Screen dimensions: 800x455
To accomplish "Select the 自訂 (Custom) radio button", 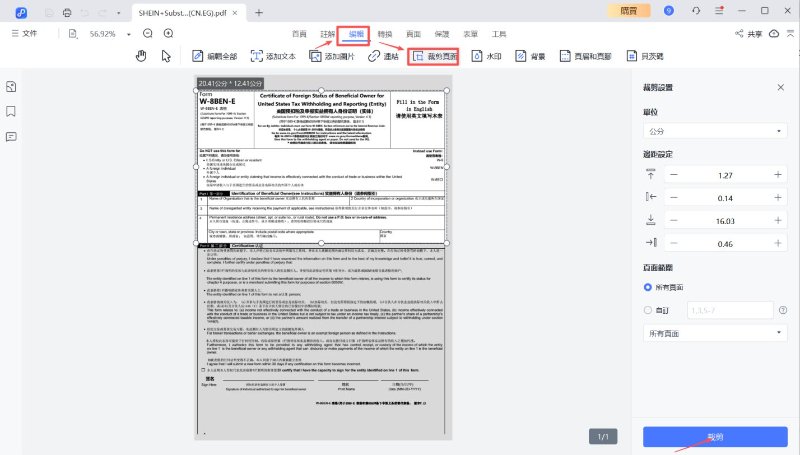I will [648, 310].
